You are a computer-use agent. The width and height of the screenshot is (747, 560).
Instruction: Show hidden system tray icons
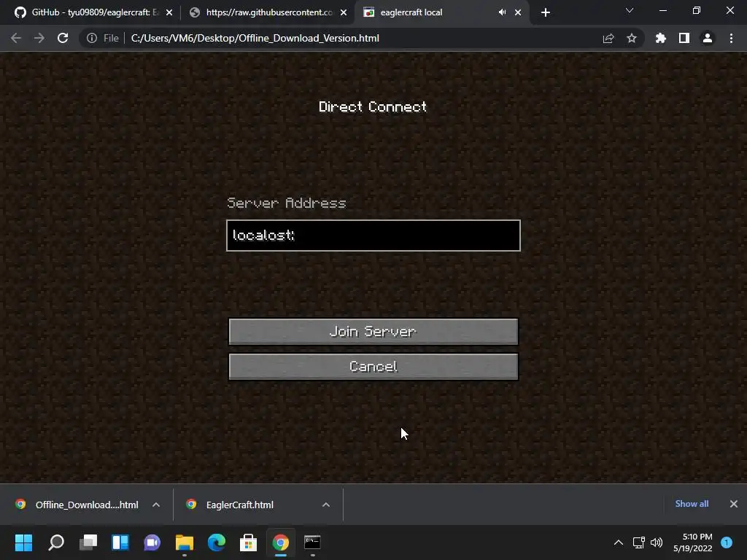tap(619, 542)
